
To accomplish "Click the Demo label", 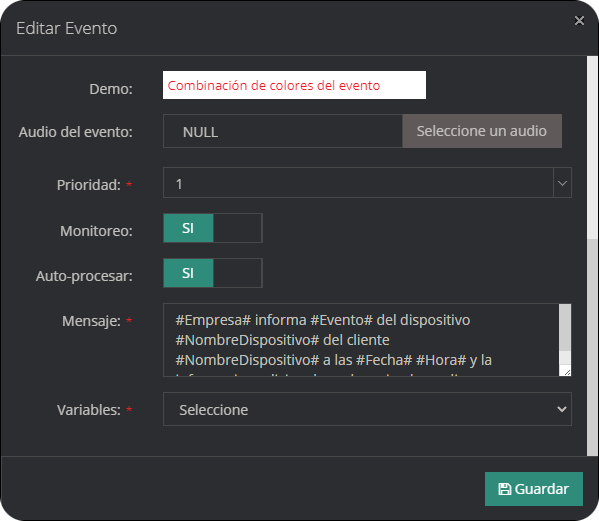I will pos(111,89).
